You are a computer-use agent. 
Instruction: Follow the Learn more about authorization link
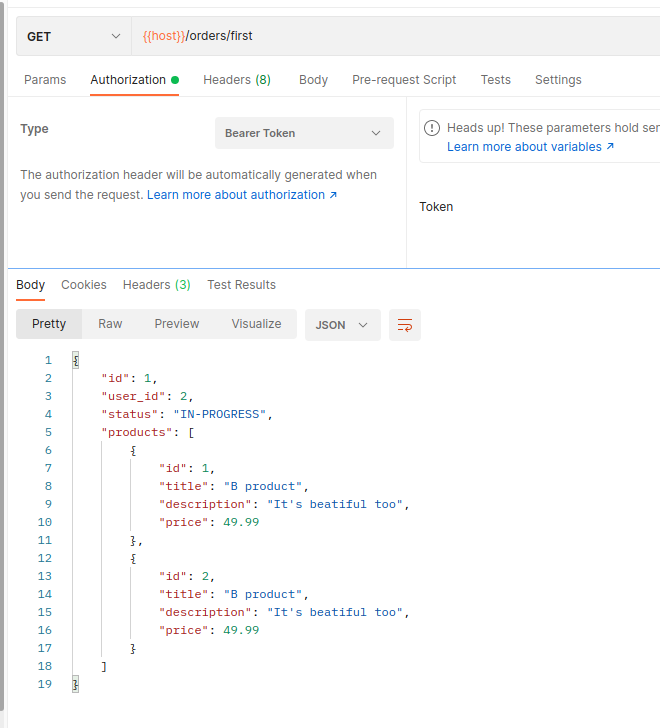pos(242,195)
